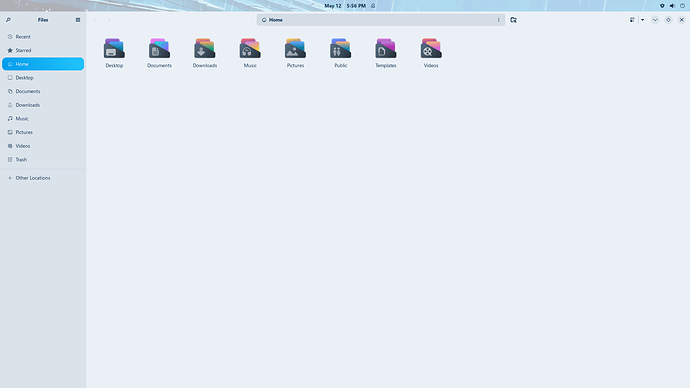Go to Pictures in the sidebar

(x=43, y=132)
